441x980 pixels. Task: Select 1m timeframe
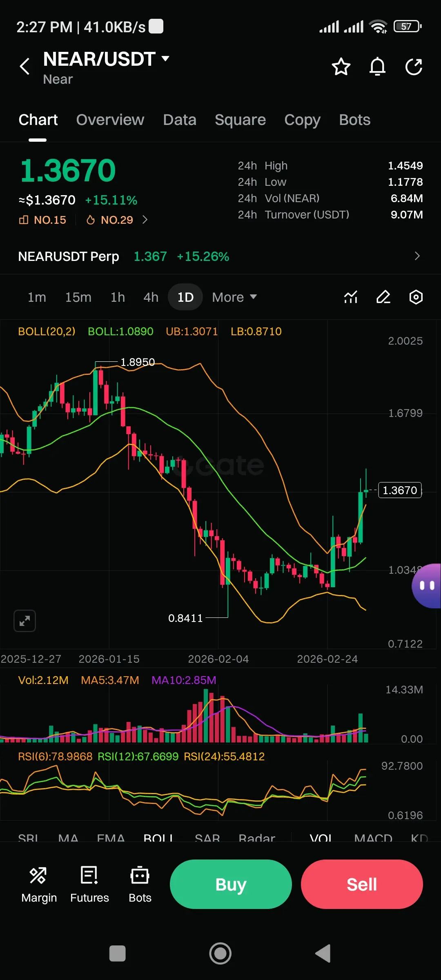pos(37,297)
